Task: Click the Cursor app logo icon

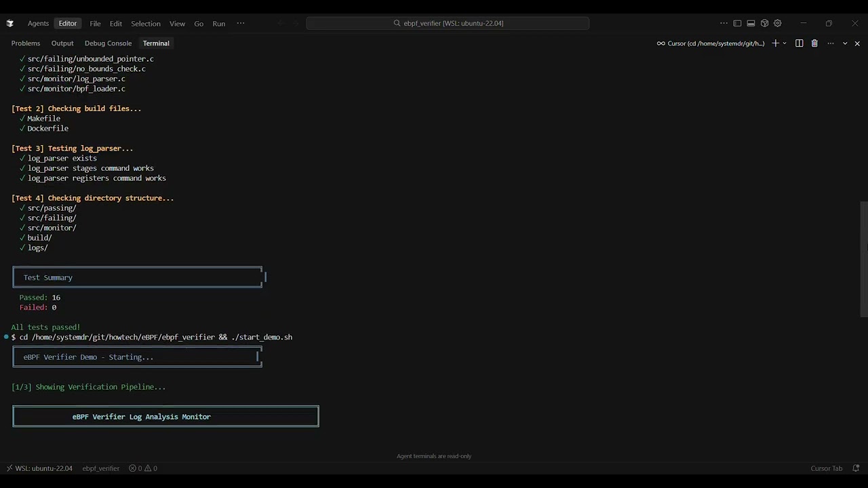Action: point(9,23)
